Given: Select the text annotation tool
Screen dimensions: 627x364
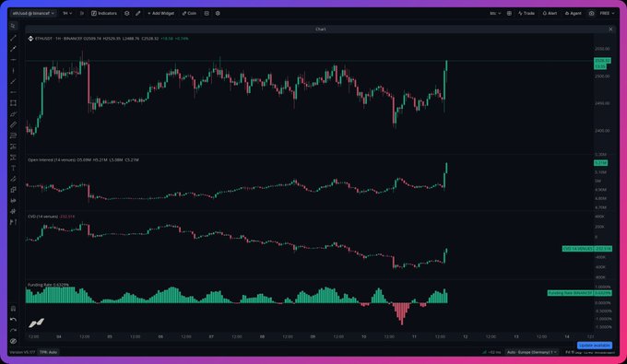Looking at the screenshot, I should click(13, 169).
